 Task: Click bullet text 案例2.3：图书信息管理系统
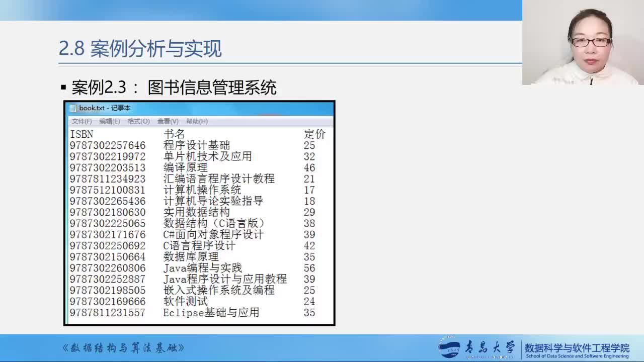(x=174, y=87)
